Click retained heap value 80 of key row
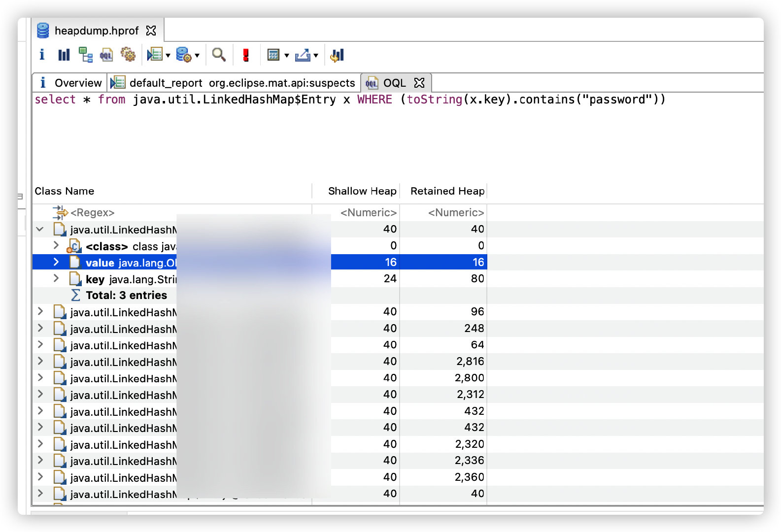 (477, 279)
